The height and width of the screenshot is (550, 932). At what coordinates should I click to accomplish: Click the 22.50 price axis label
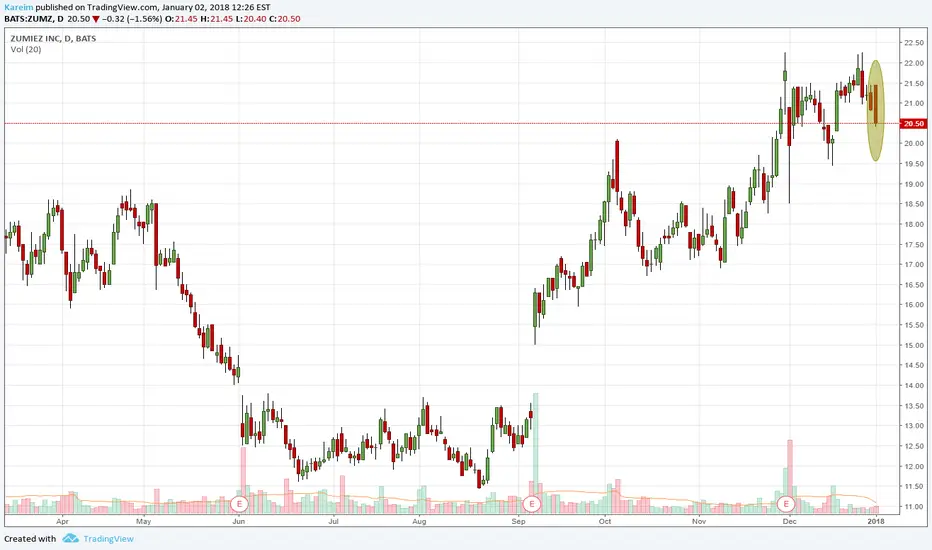point(914,43)
